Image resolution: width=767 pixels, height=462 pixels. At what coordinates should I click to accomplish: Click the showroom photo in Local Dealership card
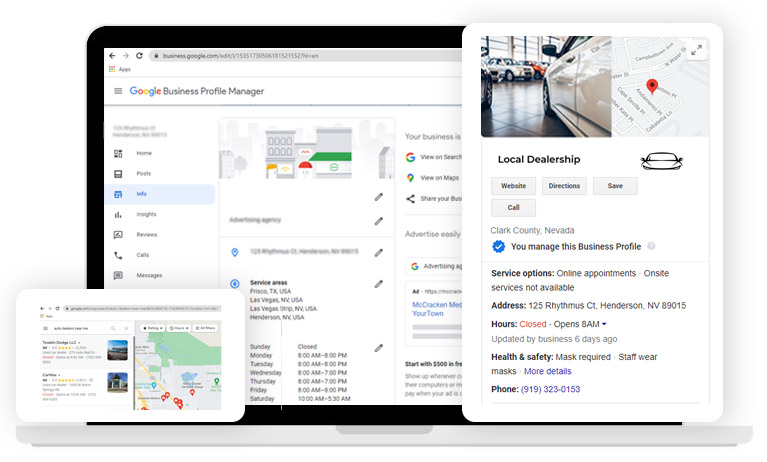[546, 87]
